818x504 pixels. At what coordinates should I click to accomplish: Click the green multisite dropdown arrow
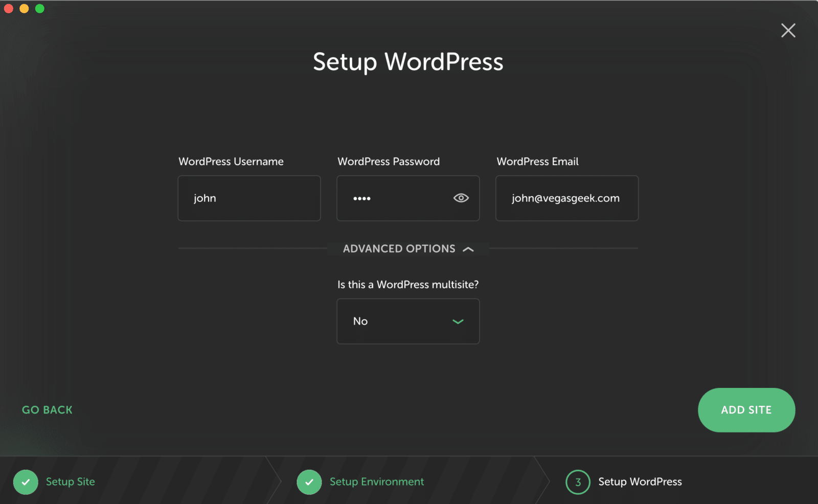click(458, 322)
